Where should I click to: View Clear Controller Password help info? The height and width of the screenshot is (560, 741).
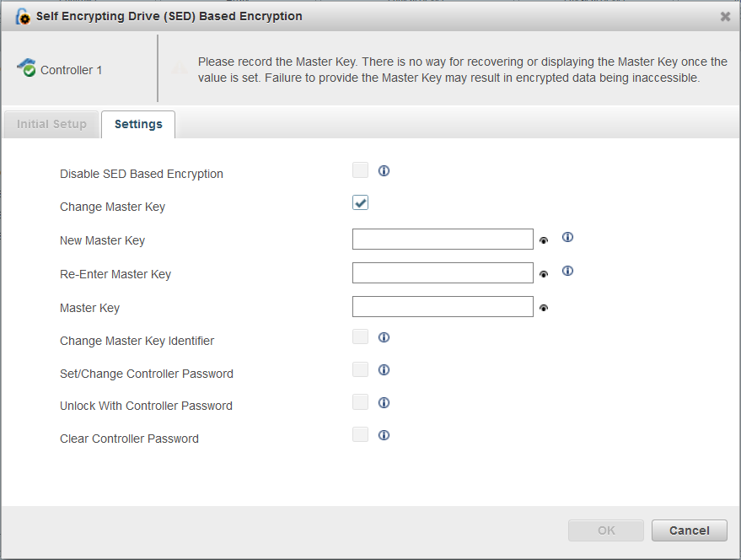(x=384, y=434)
